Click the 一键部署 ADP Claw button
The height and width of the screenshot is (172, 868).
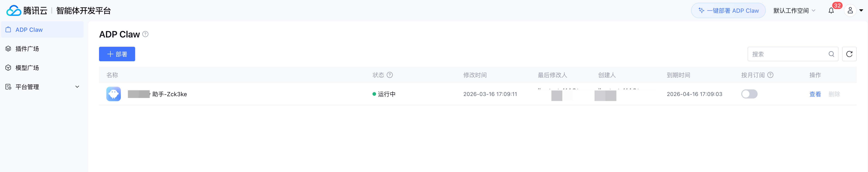click(x=728, y=11)
